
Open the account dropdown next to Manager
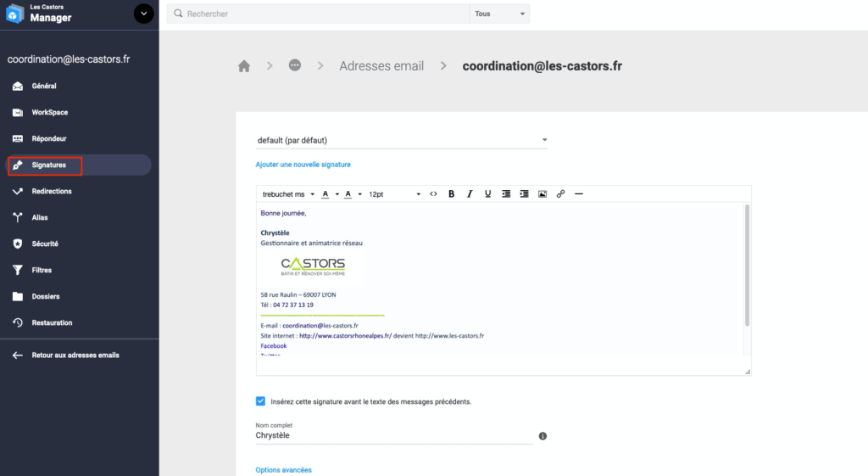[x=143, y=14]
